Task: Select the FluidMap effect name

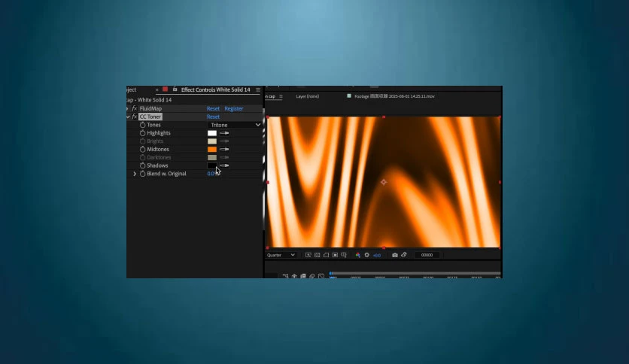Action: (x=150, y=108)
